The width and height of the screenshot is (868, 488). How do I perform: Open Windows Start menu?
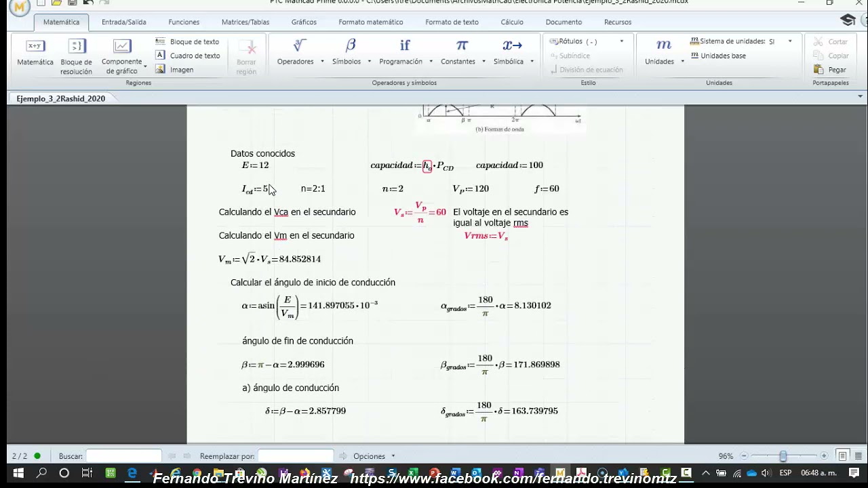pyautogui.click(x=18, y=473)
